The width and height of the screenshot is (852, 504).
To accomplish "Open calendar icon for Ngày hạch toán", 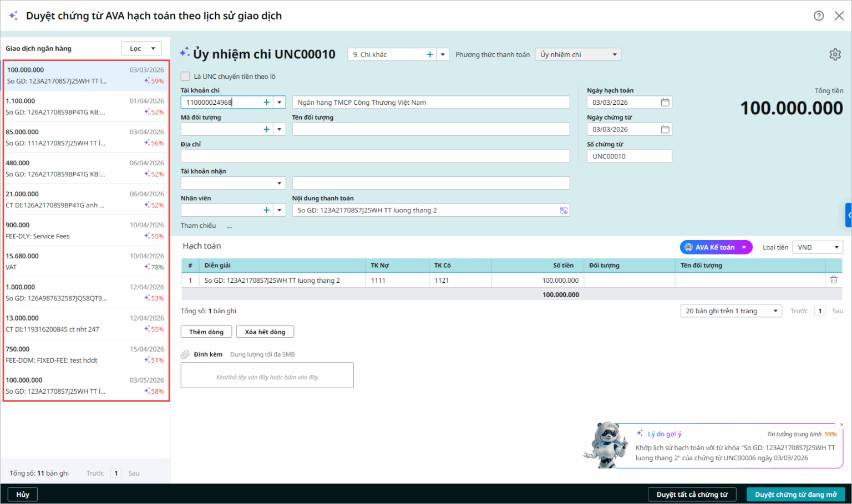I will [x=665, y=102].
